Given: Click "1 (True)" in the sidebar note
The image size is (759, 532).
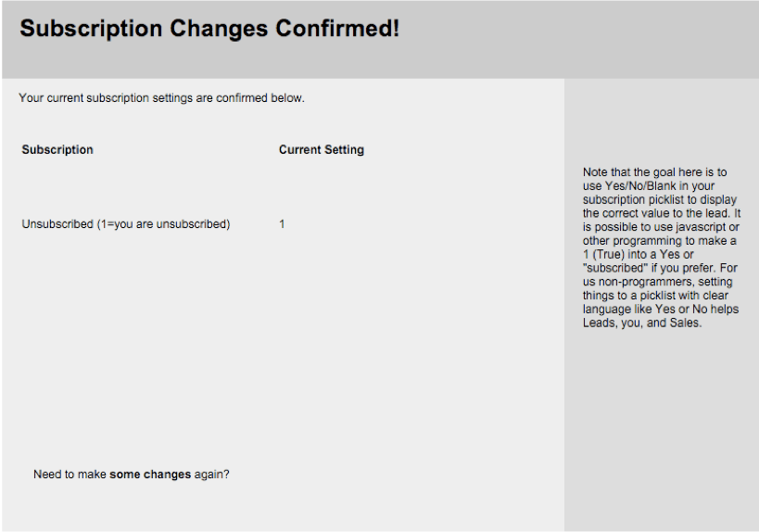Looking at the screenshot, I should [x=603, y=255].
